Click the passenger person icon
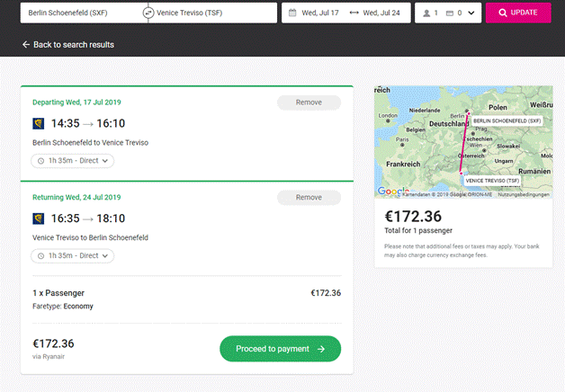 pyautogui.click(x=426, y=13)
